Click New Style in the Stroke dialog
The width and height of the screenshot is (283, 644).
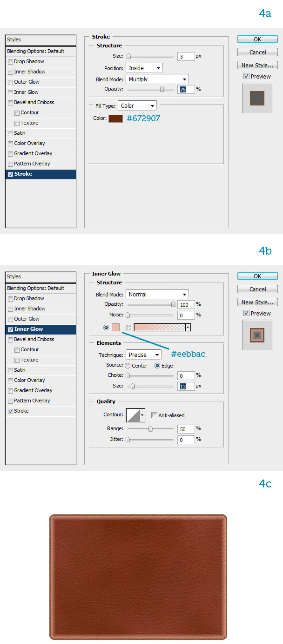click(x=257, y=66)
